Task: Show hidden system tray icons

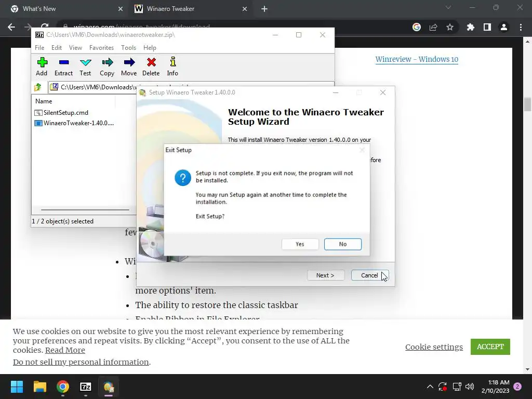Action: pyautogui.click(x=430, y=387)
